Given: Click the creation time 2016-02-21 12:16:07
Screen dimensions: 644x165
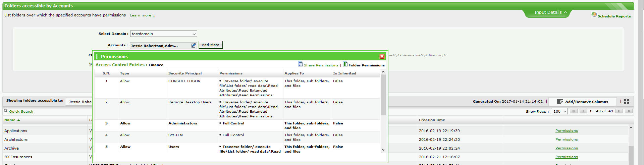Looking at the screenshot, I should [x=439, y=157].
